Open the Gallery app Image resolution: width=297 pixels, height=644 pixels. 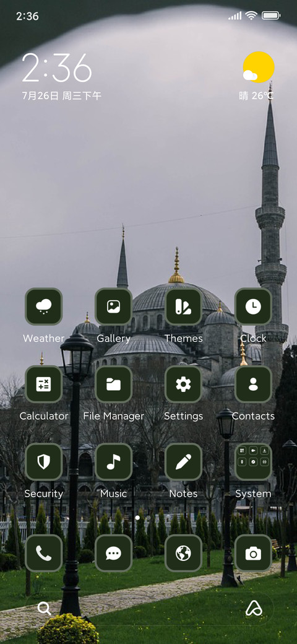(114, 307)
